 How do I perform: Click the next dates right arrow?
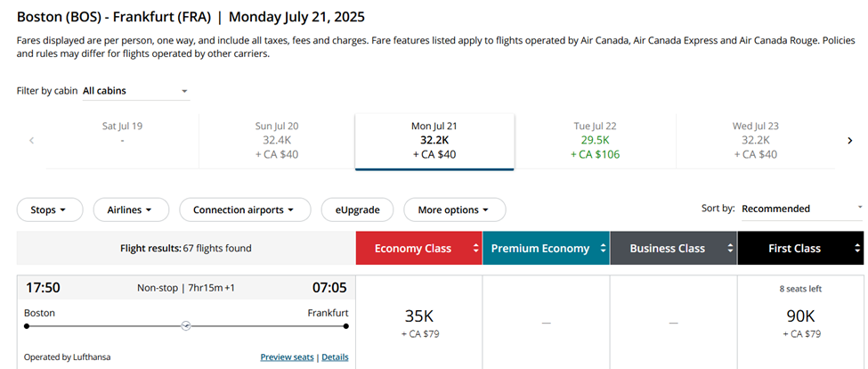(849, 140)
